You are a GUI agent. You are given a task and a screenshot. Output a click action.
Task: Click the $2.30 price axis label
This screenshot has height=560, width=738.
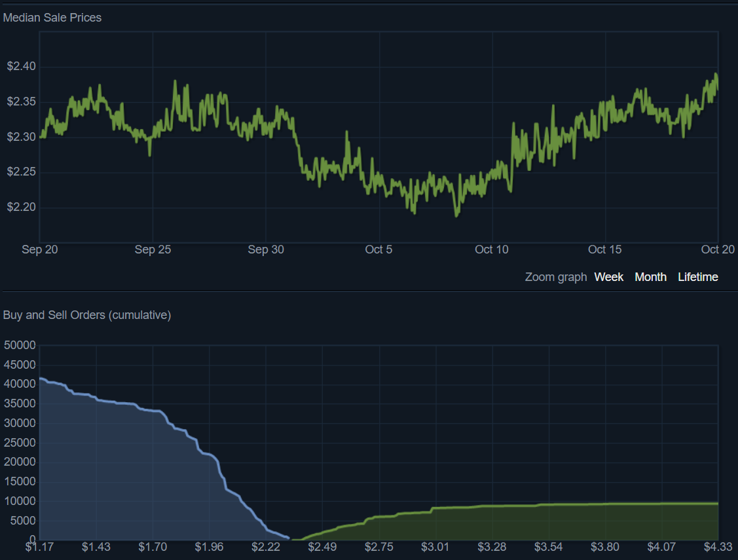[21, 137]
